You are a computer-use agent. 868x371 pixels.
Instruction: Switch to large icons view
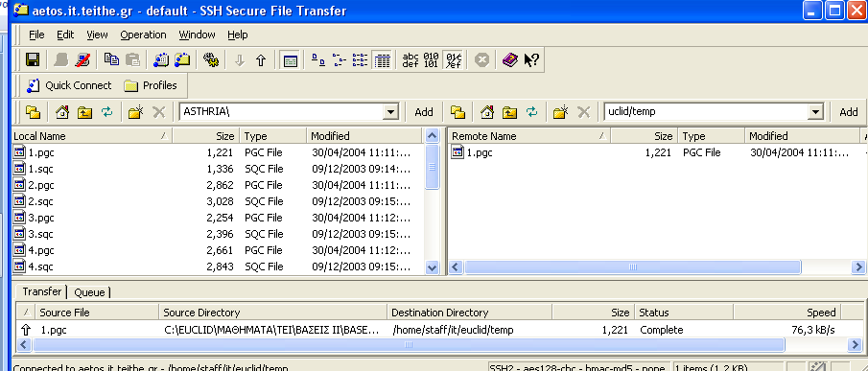coord(318,60)
